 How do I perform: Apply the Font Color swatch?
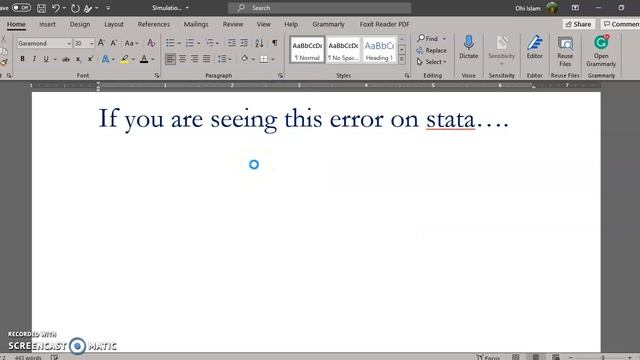[144, 59]
